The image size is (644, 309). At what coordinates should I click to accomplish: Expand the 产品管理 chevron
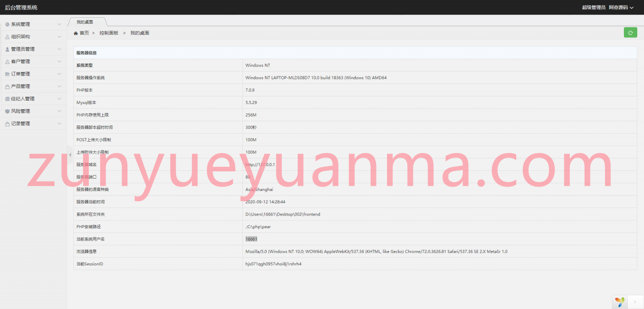[x=59, y=86]
